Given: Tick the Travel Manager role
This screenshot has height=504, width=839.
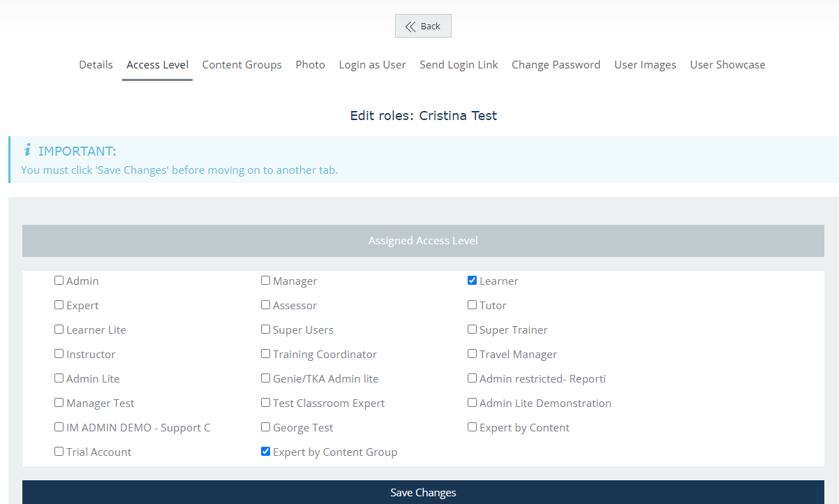Looking at the screenshot, I should 473,354.
